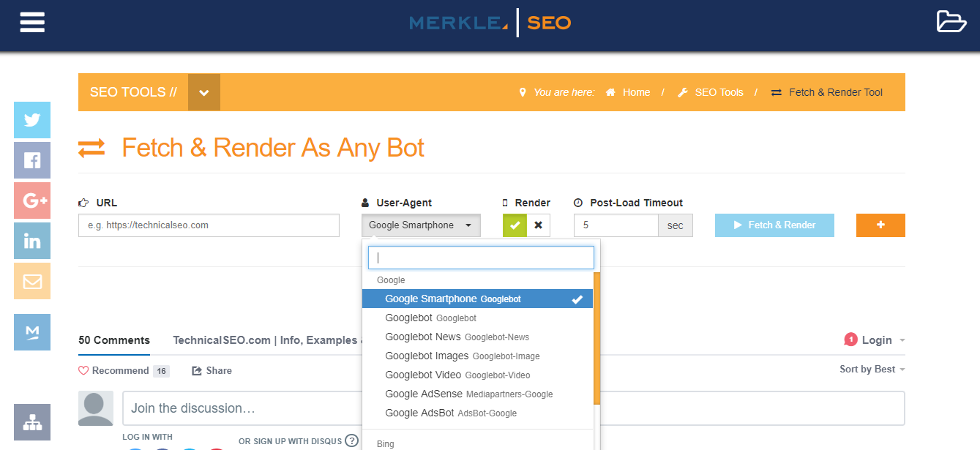Share page via Facebook icon

click(32, 160)
